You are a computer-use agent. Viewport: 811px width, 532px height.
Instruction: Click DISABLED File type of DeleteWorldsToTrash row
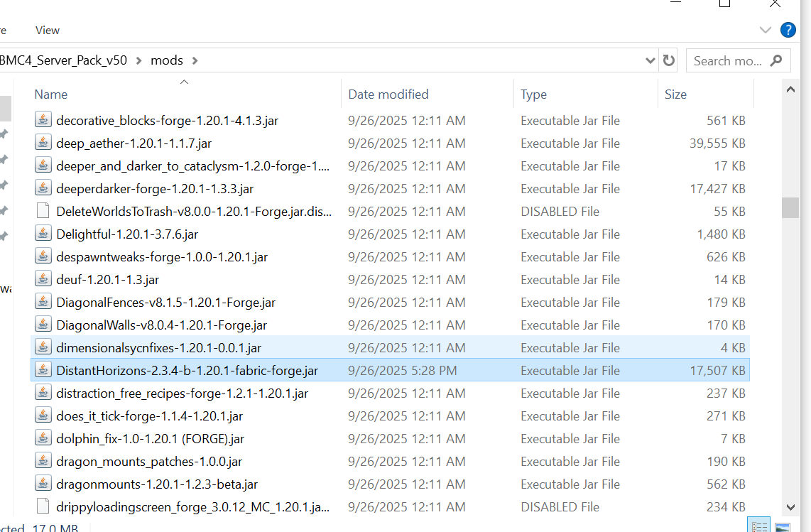tap(560, 212)
